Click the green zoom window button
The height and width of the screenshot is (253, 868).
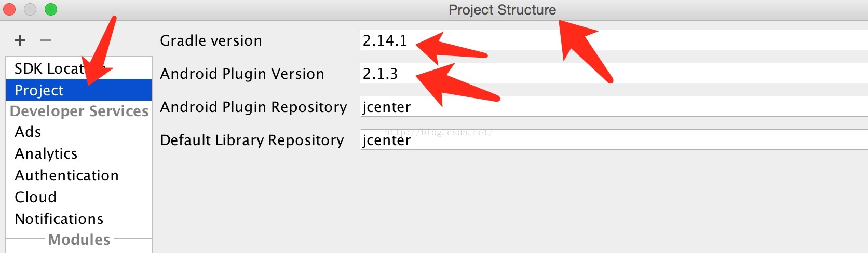tap(51, 9)
